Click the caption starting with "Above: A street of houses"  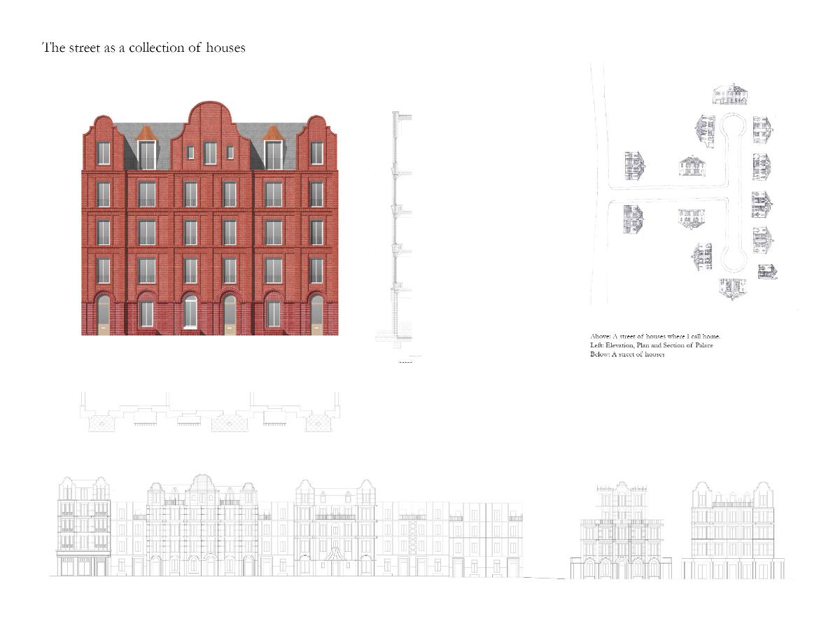[654, 336]
